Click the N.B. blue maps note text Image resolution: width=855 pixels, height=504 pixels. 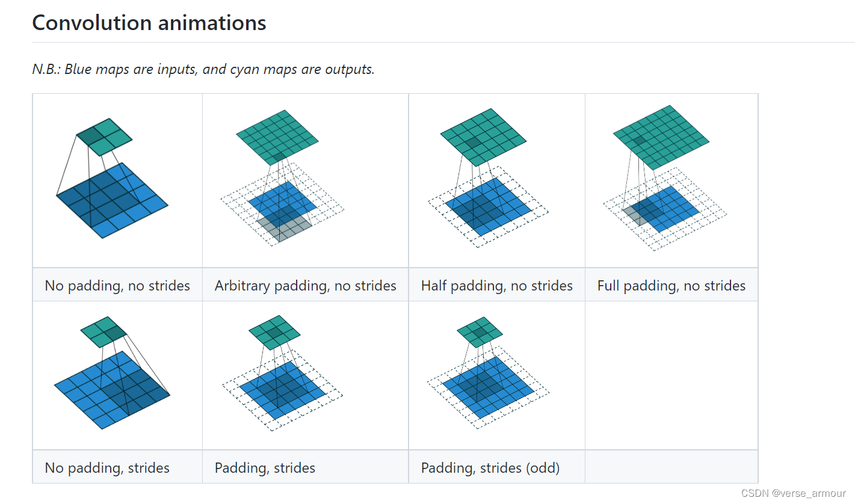[203, 69]
